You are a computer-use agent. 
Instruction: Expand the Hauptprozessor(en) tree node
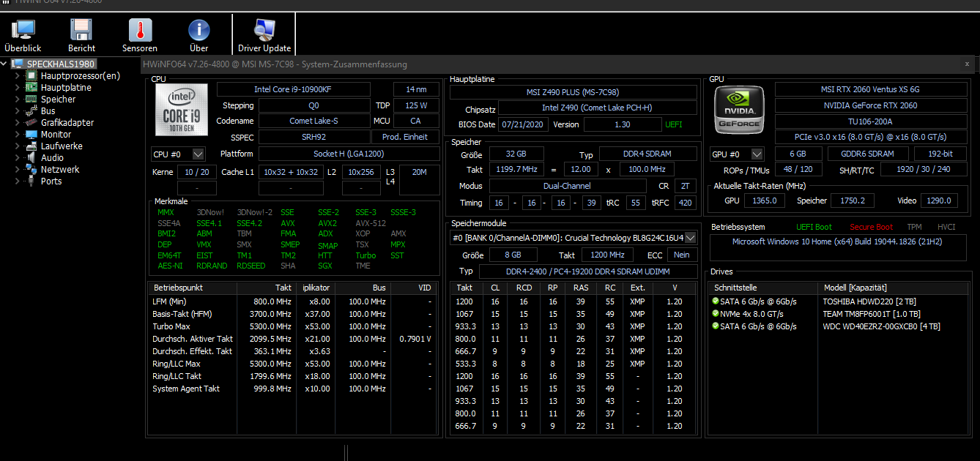tap(18, 75)
